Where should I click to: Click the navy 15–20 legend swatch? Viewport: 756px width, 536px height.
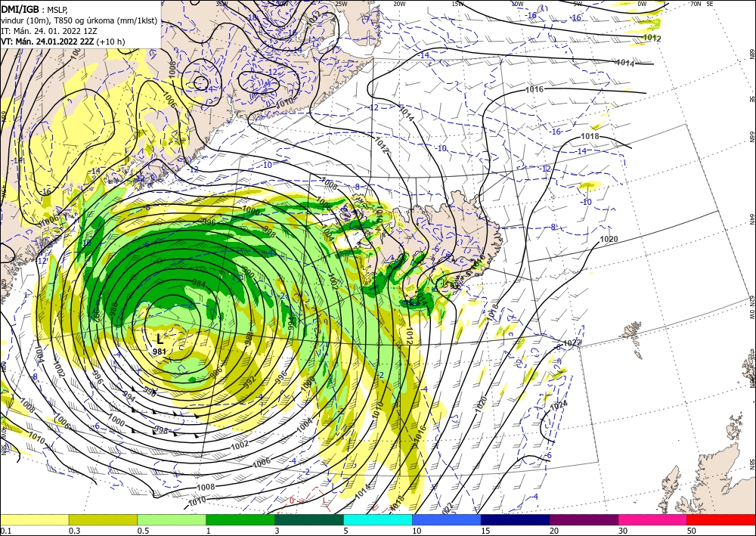click(516, 519)
